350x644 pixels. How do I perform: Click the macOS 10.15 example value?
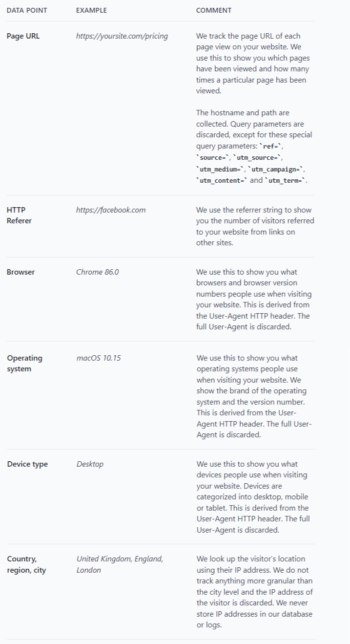(x=98, y=358)
